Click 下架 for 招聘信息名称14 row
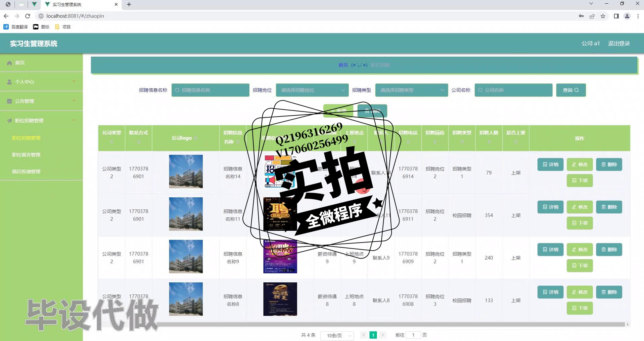 [x=580, y=181]
